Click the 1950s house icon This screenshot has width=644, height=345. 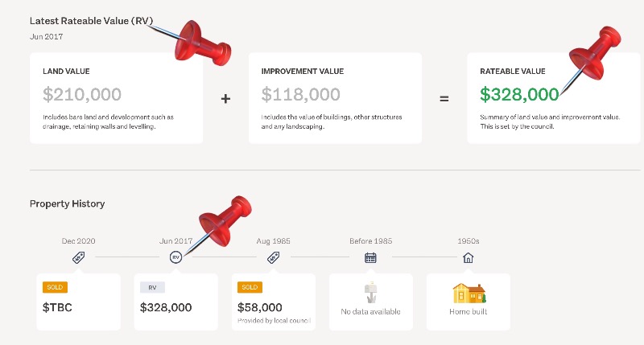pyautogui.click(x=469, y=257)
